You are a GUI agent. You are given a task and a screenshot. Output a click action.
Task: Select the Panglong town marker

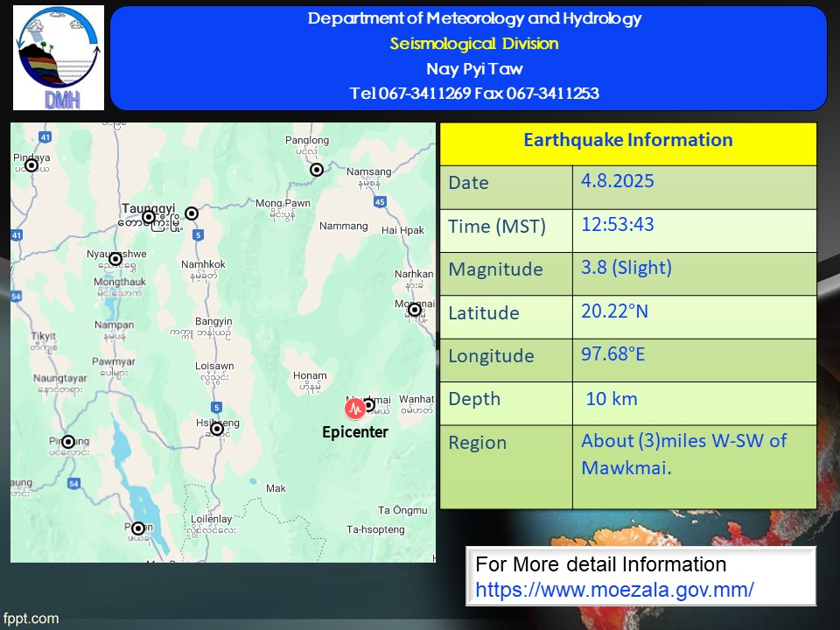point(317,170)
